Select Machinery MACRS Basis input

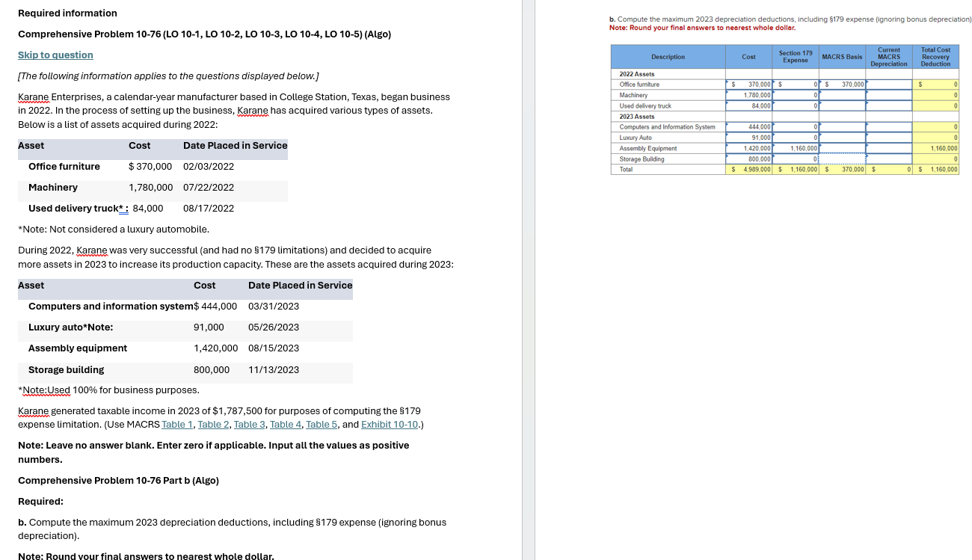coord(843,95)
